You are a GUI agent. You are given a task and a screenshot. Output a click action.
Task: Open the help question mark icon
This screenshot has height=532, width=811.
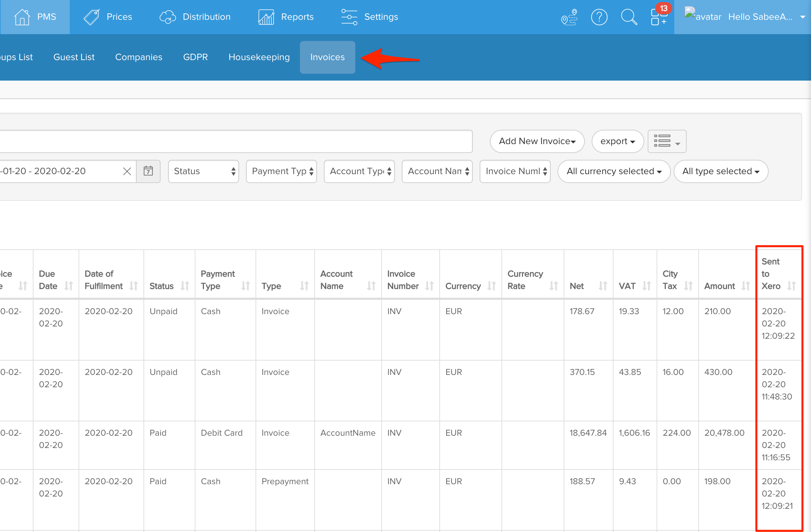point(599,17)
